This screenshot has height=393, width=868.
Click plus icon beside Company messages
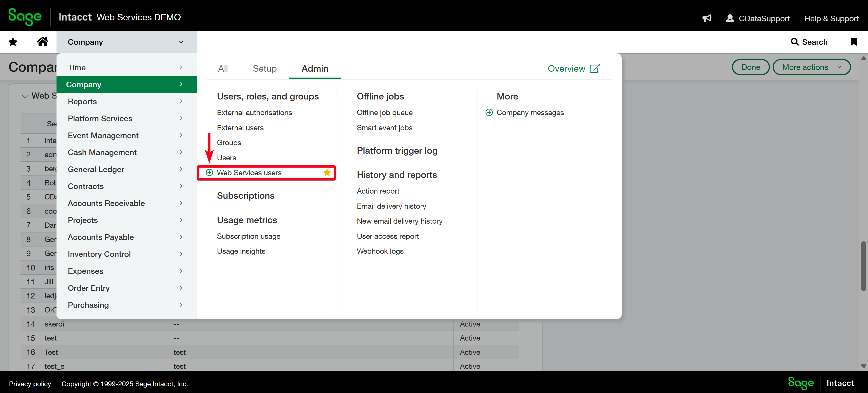click(489, 113)
